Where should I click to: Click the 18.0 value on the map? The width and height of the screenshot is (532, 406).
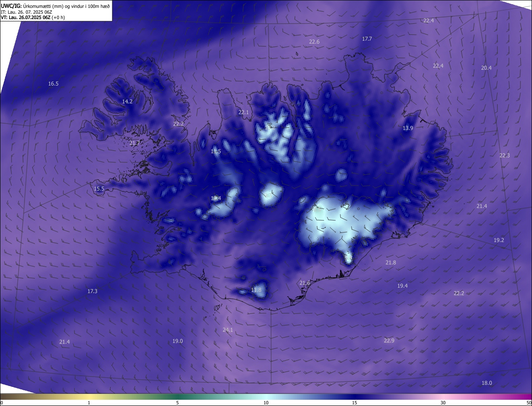pos(487,383)
